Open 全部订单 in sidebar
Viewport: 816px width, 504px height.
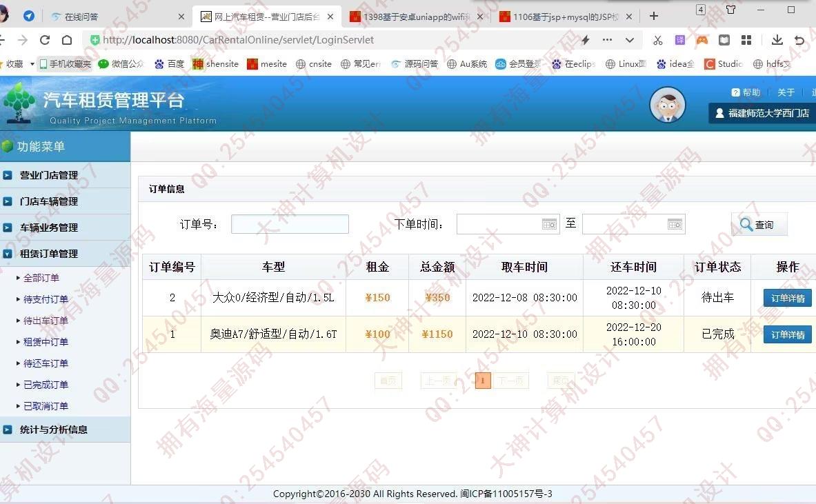point(41,278)
